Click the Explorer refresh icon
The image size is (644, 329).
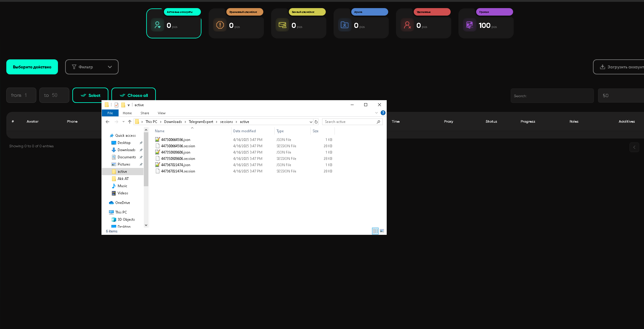(316, 122)
